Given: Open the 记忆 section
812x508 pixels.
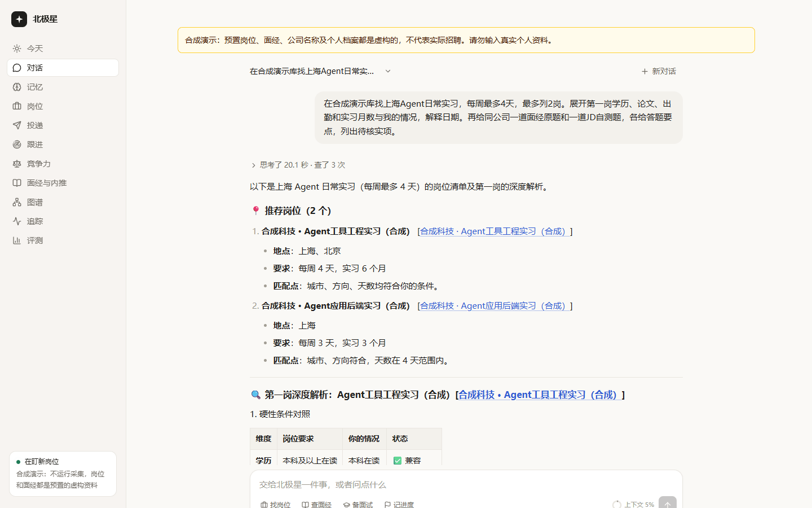Looking at the screenshot, I should click(63, 87).
